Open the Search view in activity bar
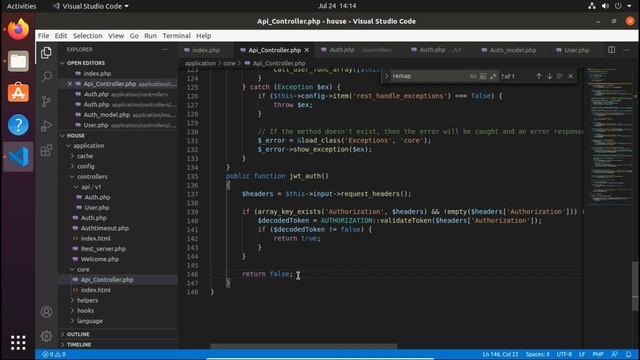 (46, 76)
